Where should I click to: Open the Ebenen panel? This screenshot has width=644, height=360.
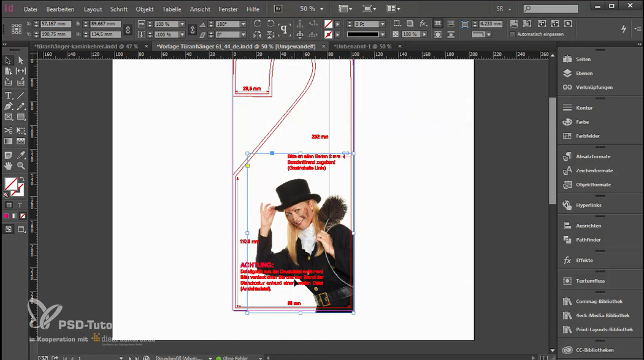coord(584,73)
